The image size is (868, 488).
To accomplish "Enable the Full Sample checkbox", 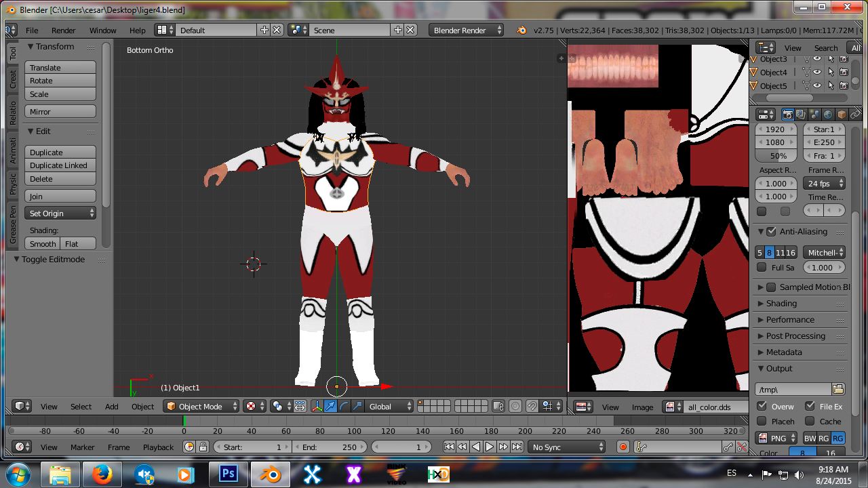I will 762,267.
